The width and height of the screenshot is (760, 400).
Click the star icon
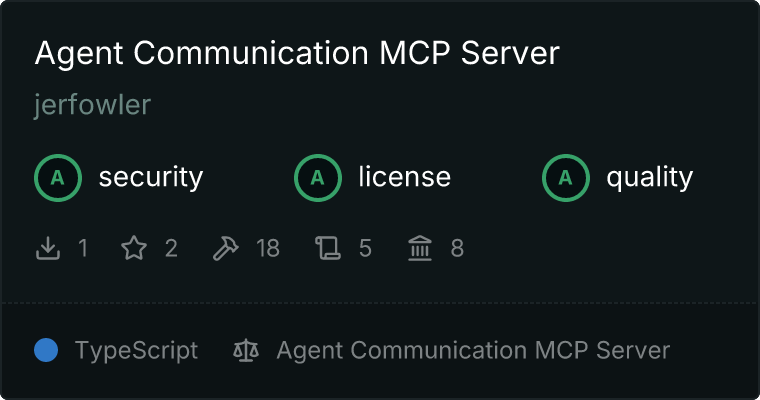134,248
